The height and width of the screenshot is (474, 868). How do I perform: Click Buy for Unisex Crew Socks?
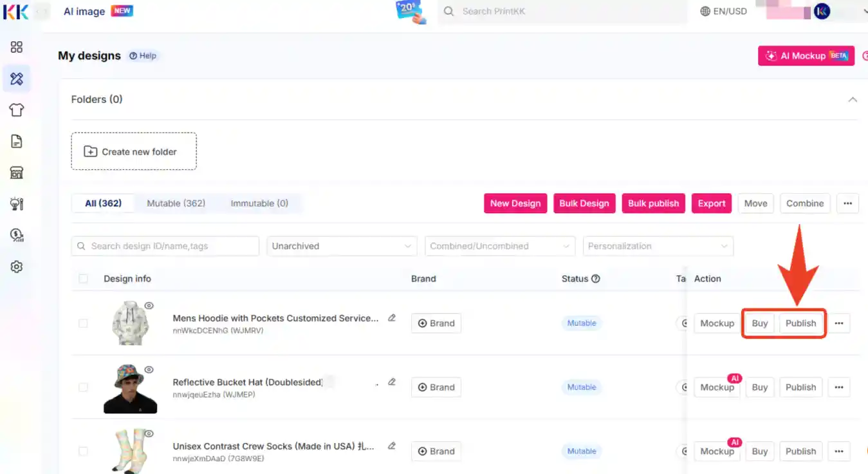[760, 451]
